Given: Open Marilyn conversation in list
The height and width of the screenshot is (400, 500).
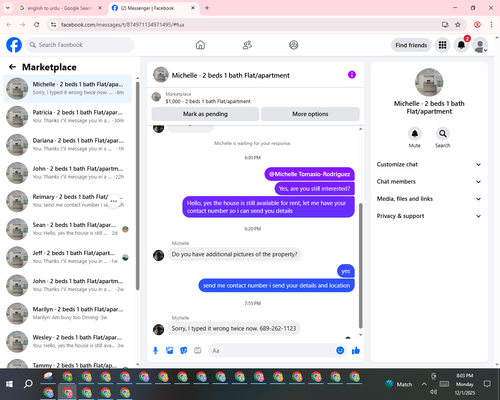Looking at the screenshot, I should coord(67,313).
